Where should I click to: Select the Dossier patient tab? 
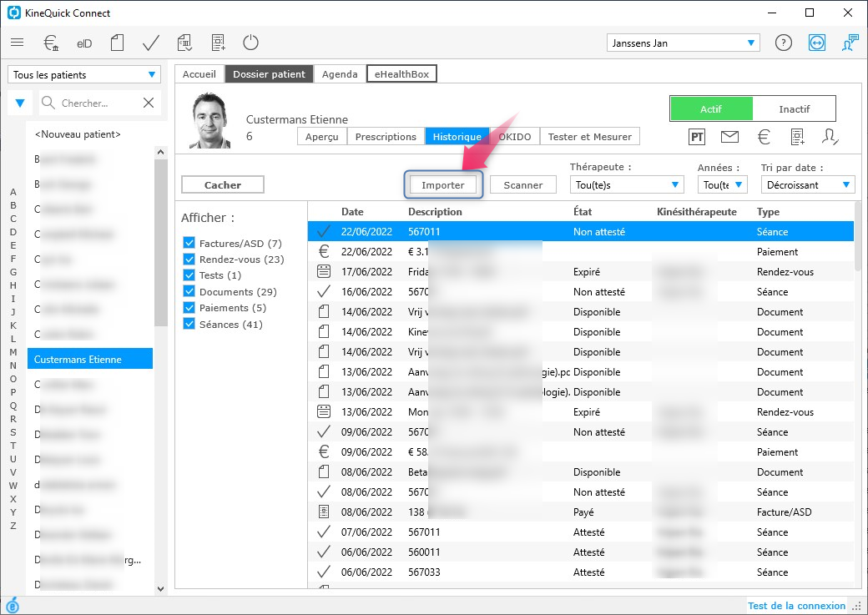point(269,74)
